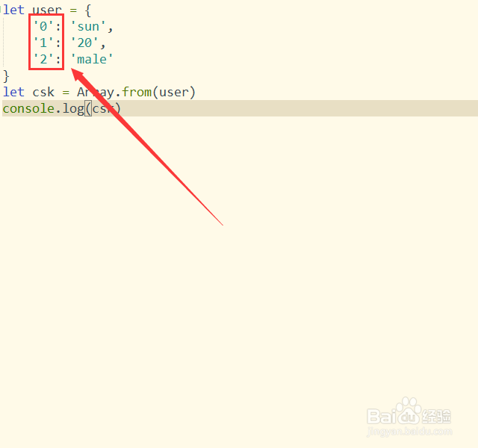Click the 'log' method name
This screenshot has width=478, height=448.
(73, 109)
